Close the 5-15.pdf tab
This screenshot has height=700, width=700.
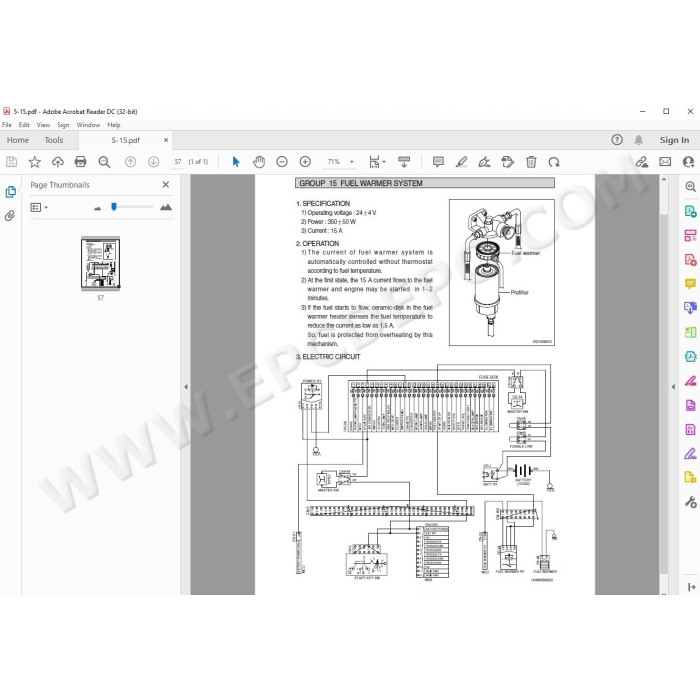[x=166, y=140]
